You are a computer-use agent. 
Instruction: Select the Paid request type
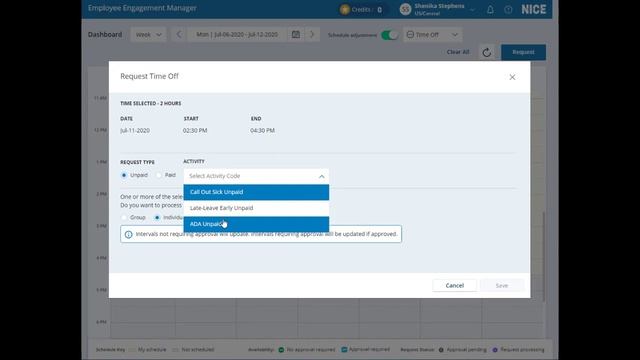(159, 175)
